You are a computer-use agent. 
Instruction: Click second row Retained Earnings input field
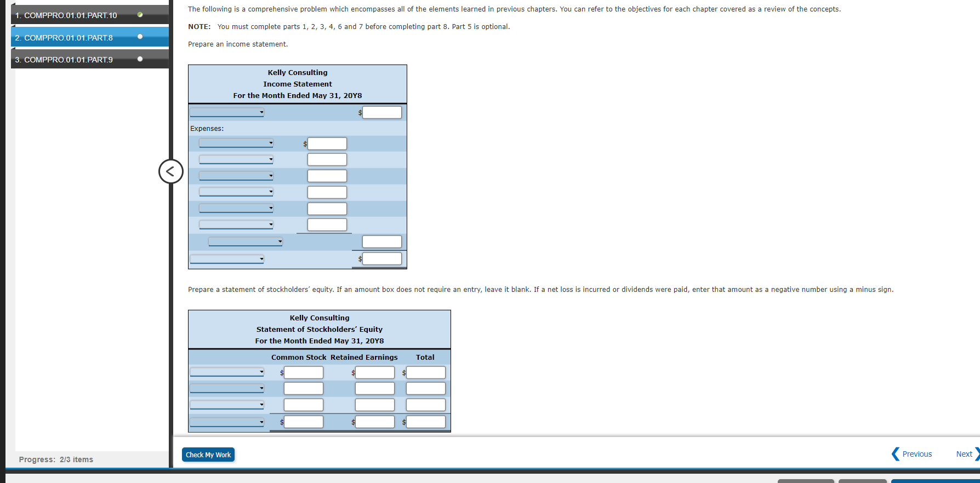tap(375, 388)
